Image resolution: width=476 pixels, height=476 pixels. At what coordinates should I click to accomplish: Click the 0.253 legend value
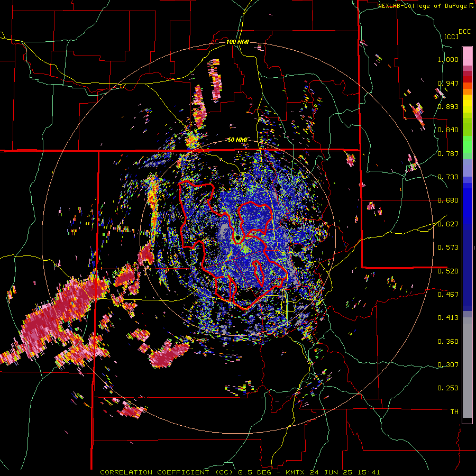point(448,388)
